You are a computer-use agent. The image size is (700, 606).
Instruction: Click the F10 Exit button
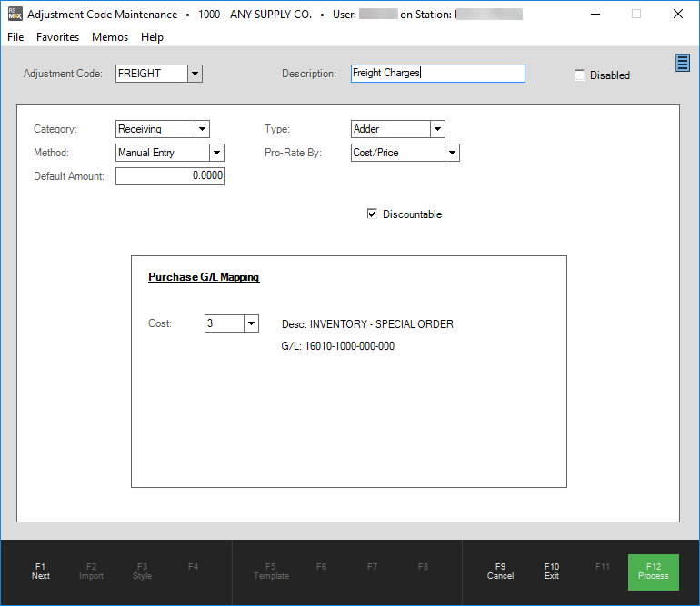[x=552, y=571]
